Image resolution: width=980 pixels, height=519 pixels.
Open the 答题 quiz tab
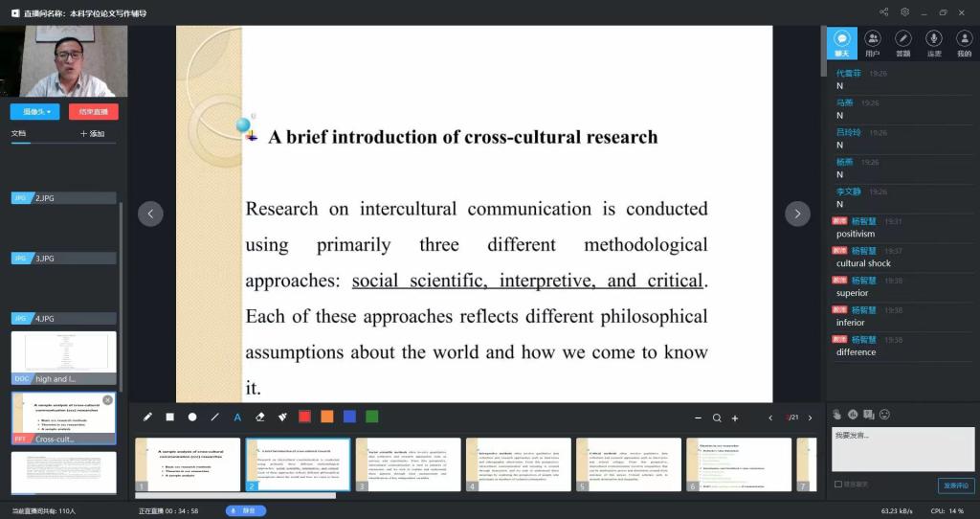[x=903, y=43]
